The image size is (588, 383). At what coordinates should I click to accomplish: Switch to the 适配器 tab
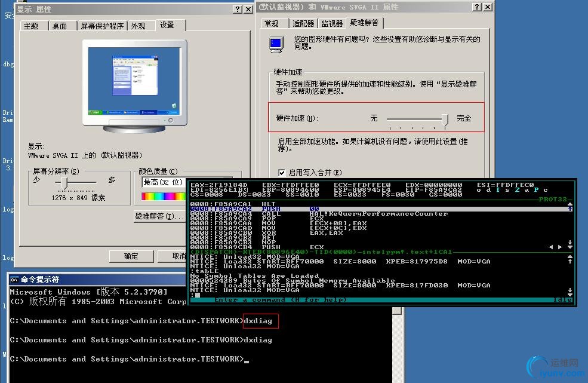[303, 23]
